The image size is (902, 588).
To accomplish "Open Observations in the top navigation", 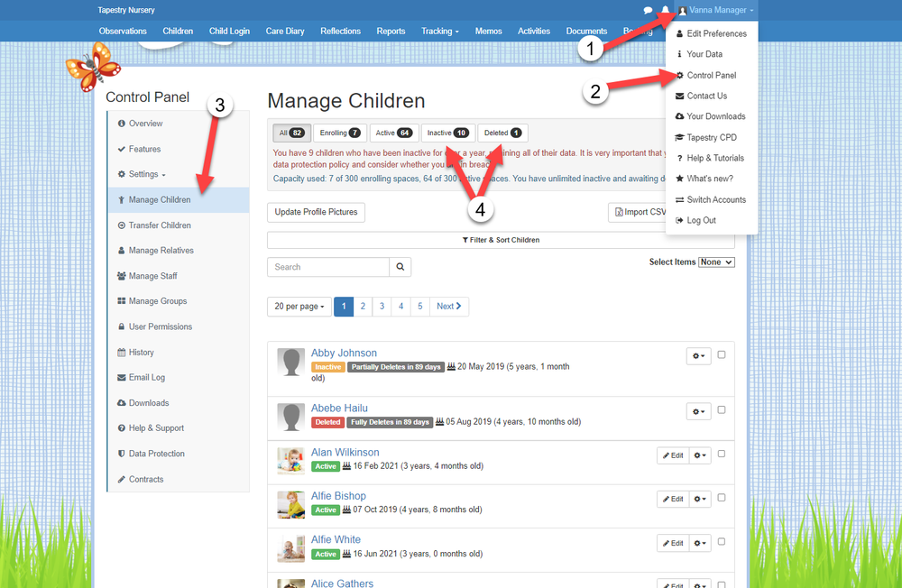I will click(123, 31).
